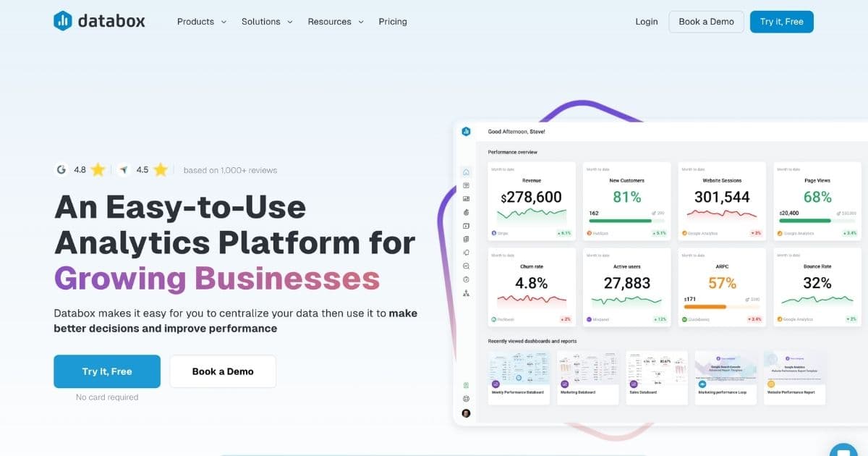The image size is (868, 456).
Task: Click the Capterra arrow logo icon
Action: (x=124, y=170)
